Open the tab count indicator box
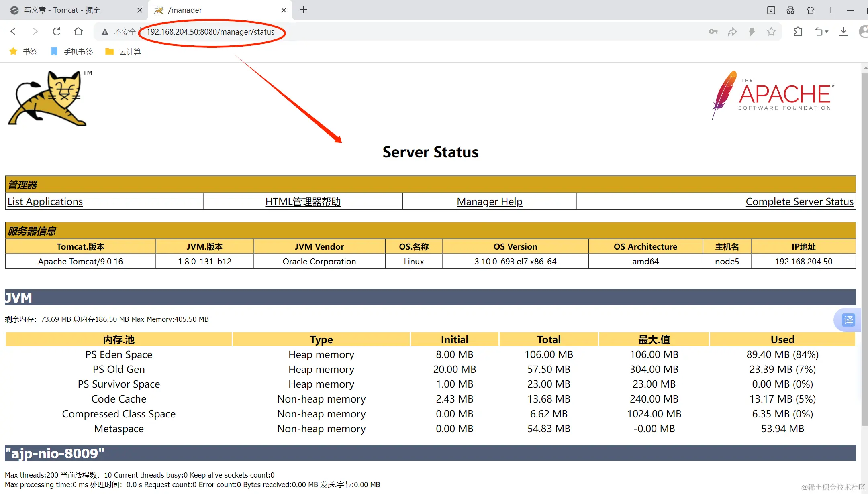This screenshot has width=868, height=494. pyautogui.click(x=771, y=10)
